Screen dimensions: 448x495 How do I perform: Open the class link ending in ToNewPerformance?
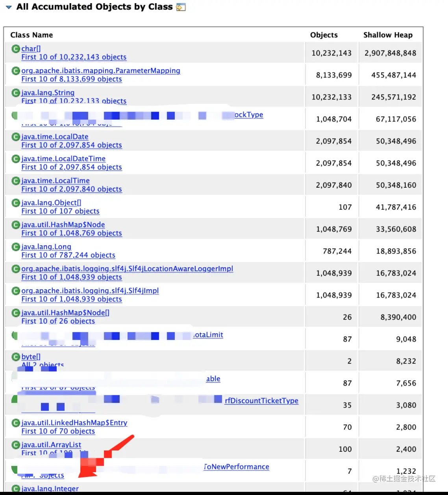(236, 467)
